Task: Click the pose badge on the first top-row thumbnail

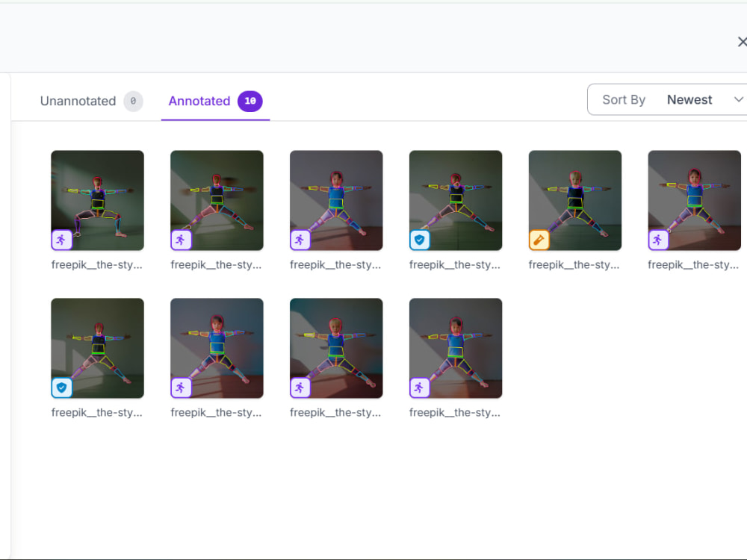Action: coord(61,240)
